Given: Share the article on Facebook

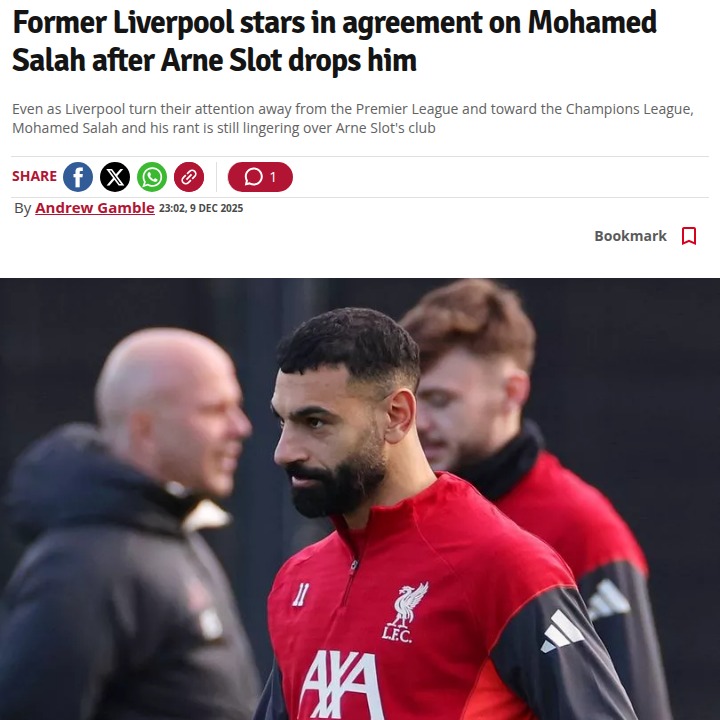Looking at the screenshot, I should (x=78, y=177).
